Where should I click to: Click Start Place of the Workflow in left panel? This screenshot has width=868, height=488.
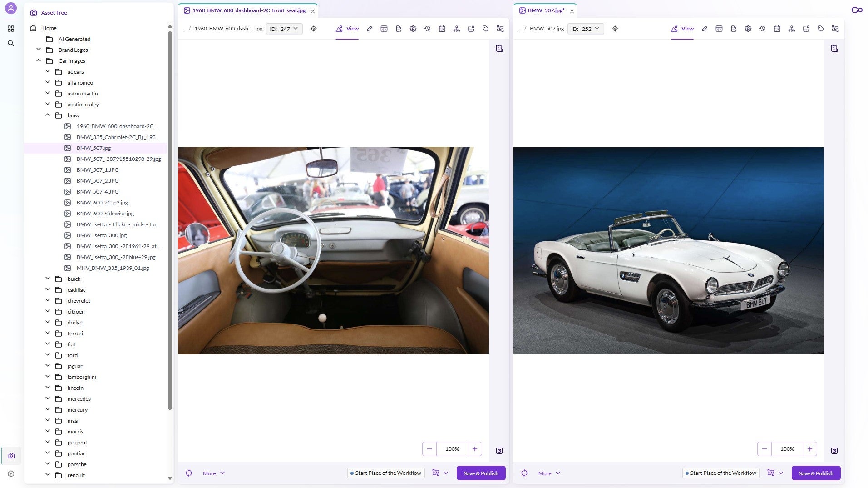(x=385, y=473)
